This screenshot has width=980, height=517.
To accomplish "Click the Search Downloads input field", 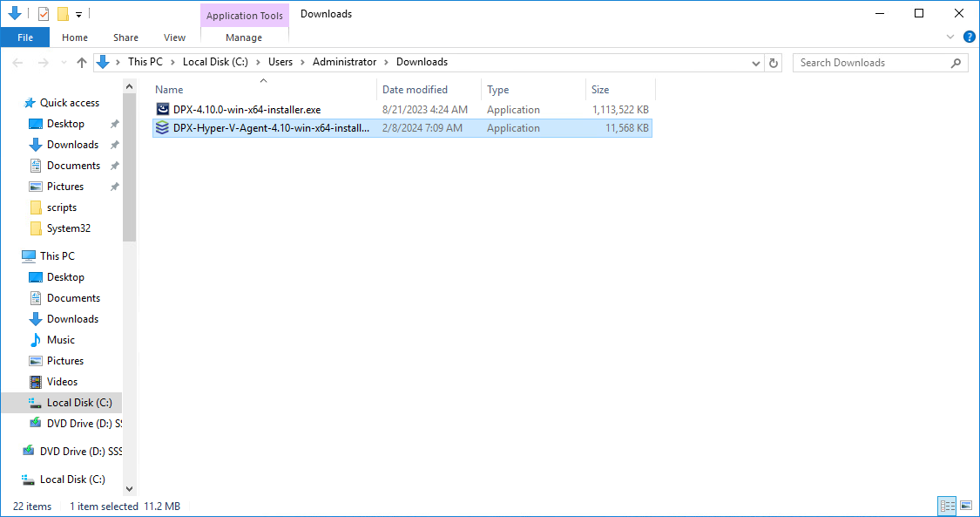I will click(x=871, y=63).
